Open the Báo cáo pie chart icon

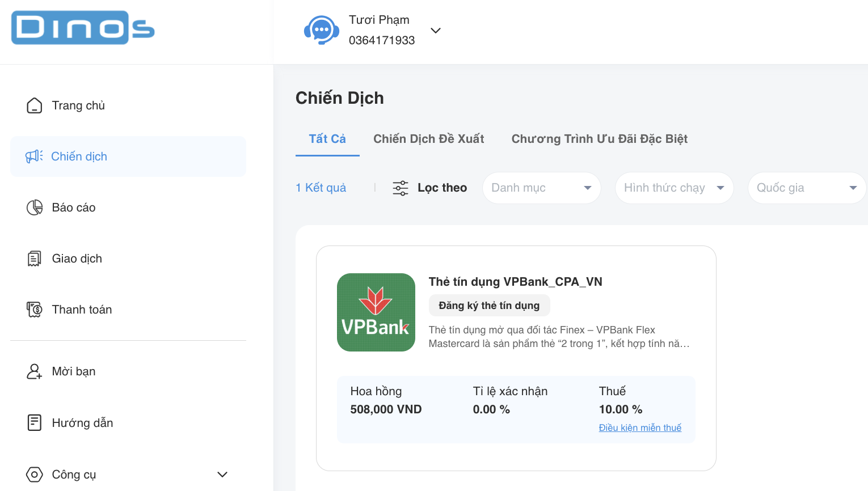click(34, 207)
